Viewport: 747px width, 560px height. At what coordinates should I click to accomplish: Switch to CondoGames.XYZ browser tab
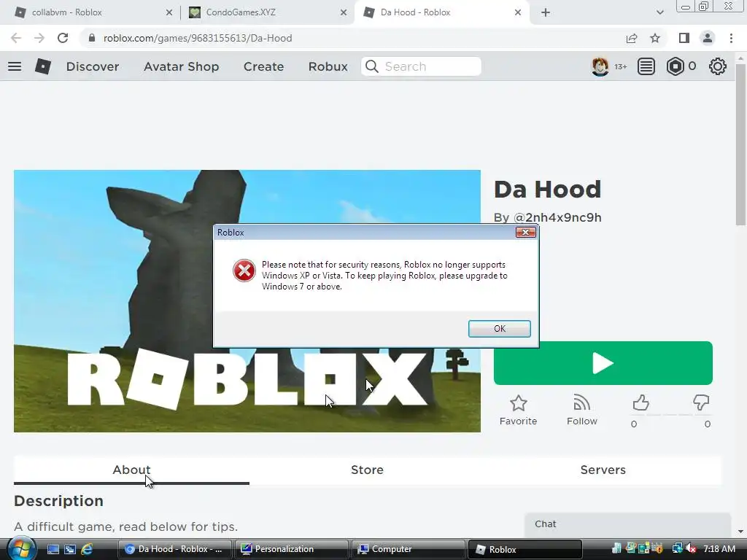click(x=267, y=12)
